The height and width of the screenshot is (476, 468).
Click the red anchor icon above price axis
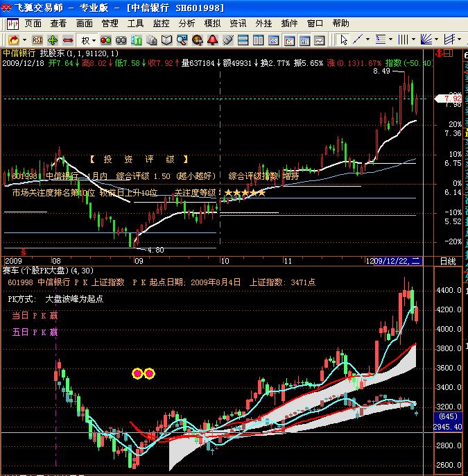(x=439, y=53)
